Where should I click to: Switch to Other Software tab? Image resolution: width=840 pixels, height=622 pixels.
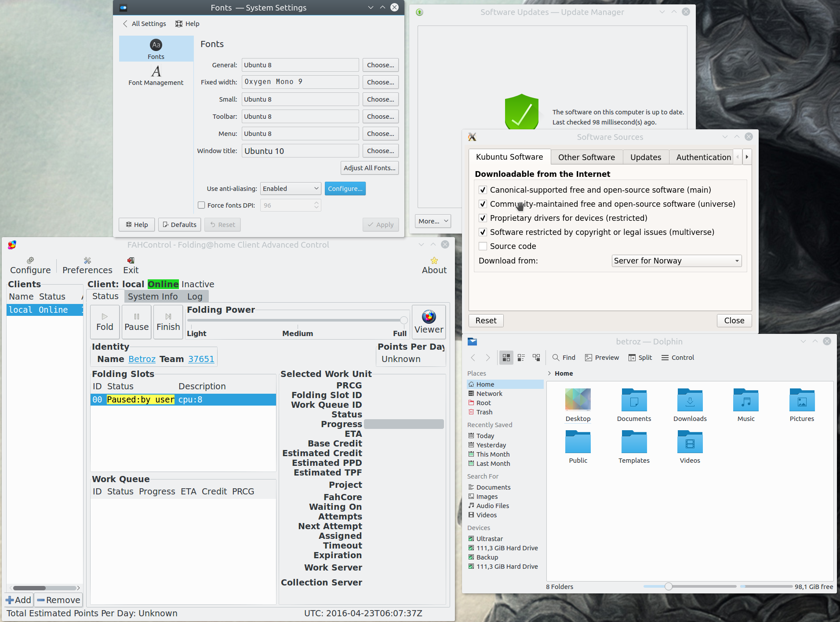(x=586, y=157)
